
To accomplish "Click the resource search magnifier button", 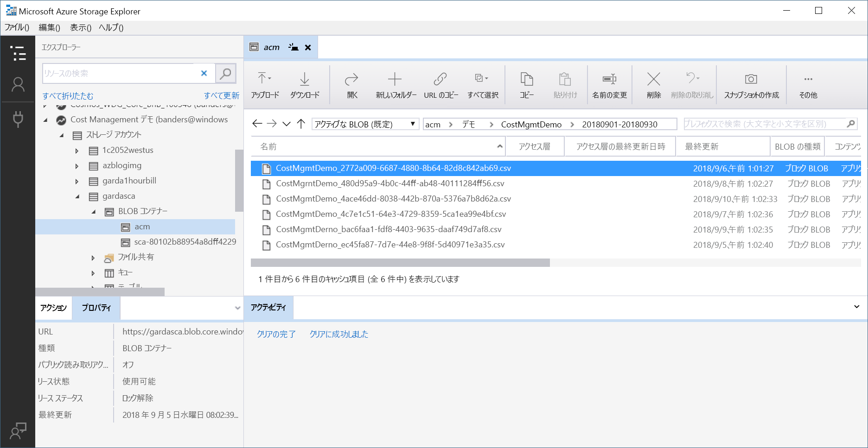I will click(226, 73).
